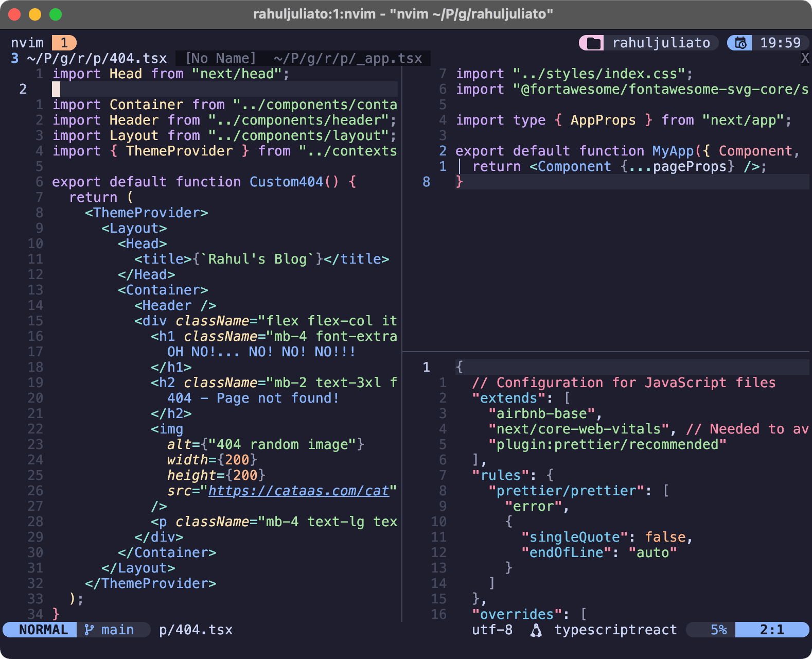812x659 pixels.
Task: Click the <title> line with Rahul's Blog
Action: pyautogui.click(x=262, y=259)
